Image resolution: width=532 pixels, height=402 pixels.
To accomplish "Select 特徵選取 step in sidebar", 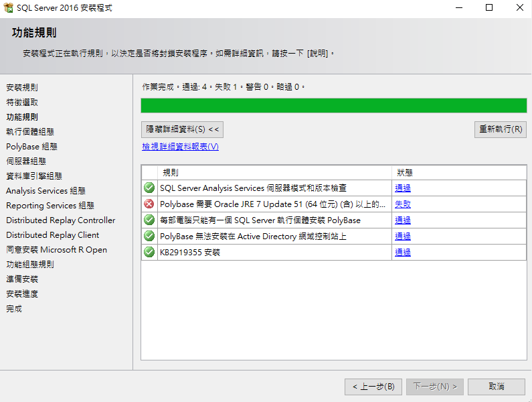I will point(22,103).
